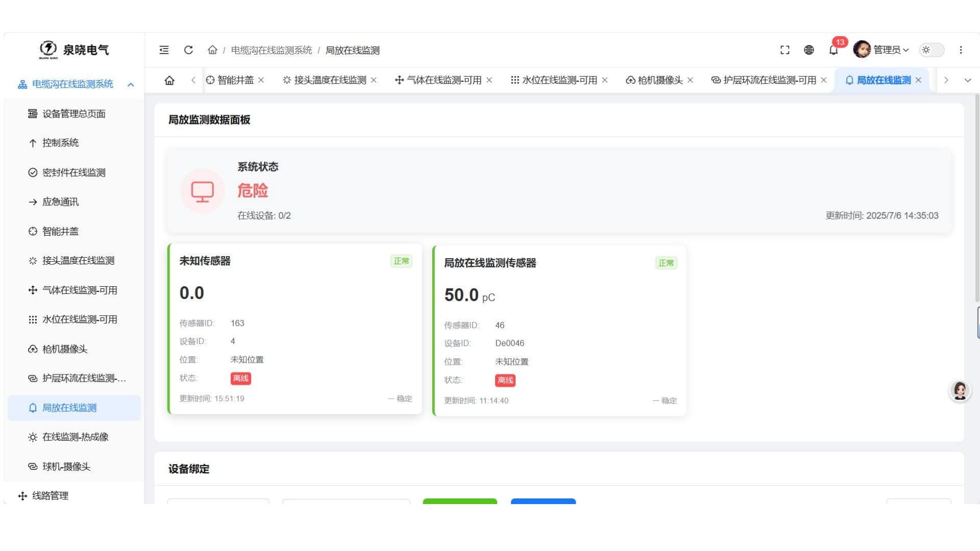Switch to the 水位在线监测-可用 tab
980x551 pixels.
(554, 80)
